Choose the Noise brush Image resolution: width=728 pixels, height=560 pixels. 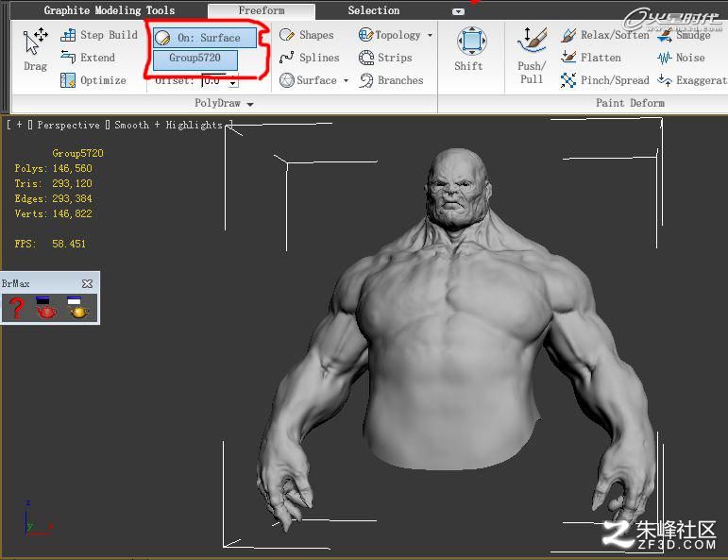tap(682, 58)
